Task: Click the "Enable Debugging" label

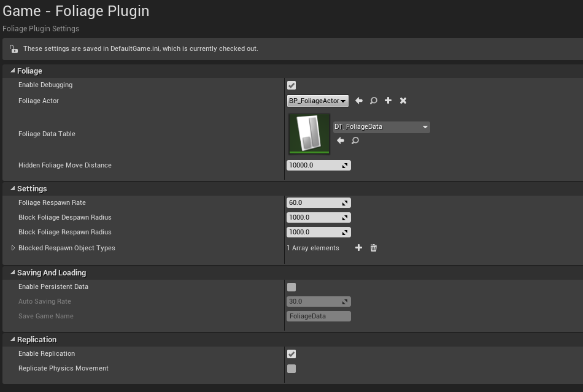Action: 45,85
